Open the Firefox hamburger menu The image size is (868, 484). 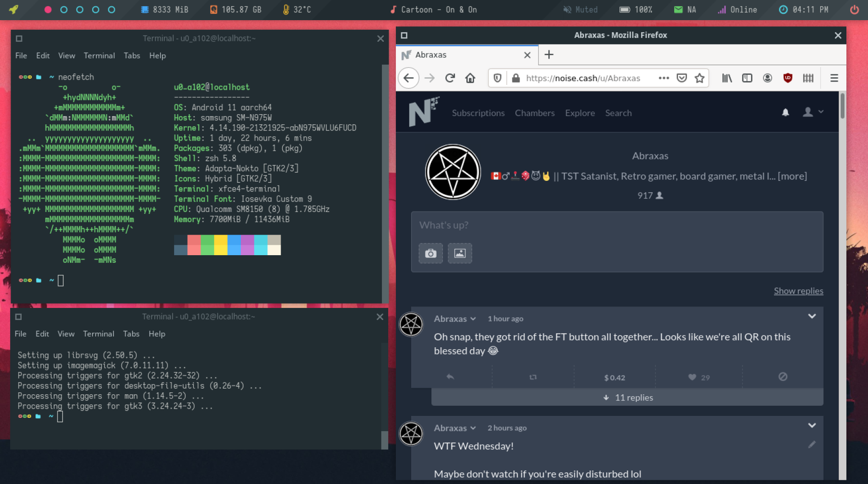[x=834, y=78]
